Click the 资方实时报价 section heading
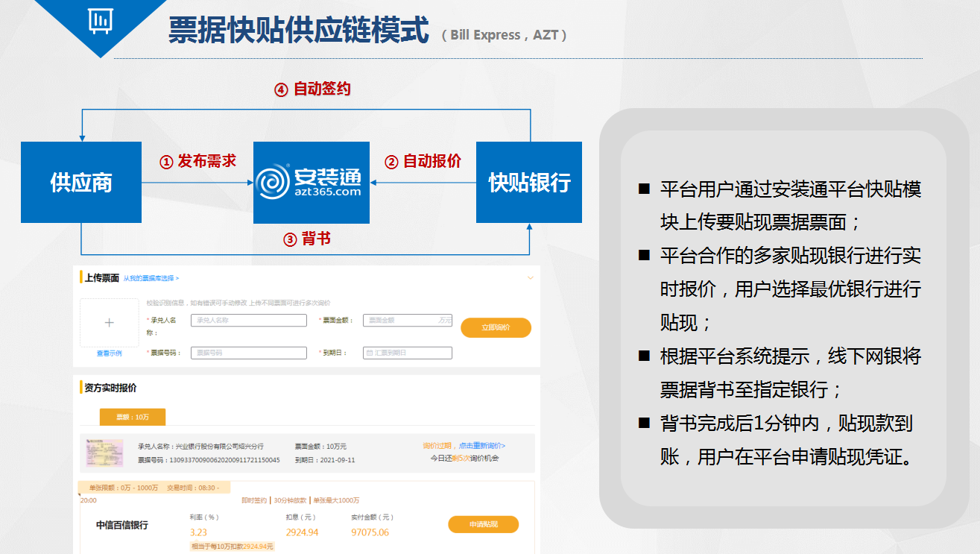Image resolution: width=980 pixels, height=554 pixels. pos(110,388)
